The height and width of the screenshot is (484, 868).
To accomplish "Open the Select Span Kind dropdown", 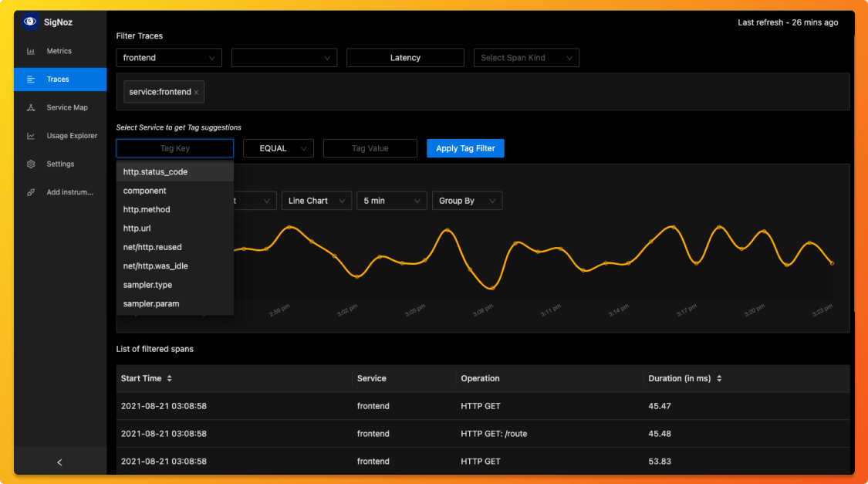I will 526,58.
